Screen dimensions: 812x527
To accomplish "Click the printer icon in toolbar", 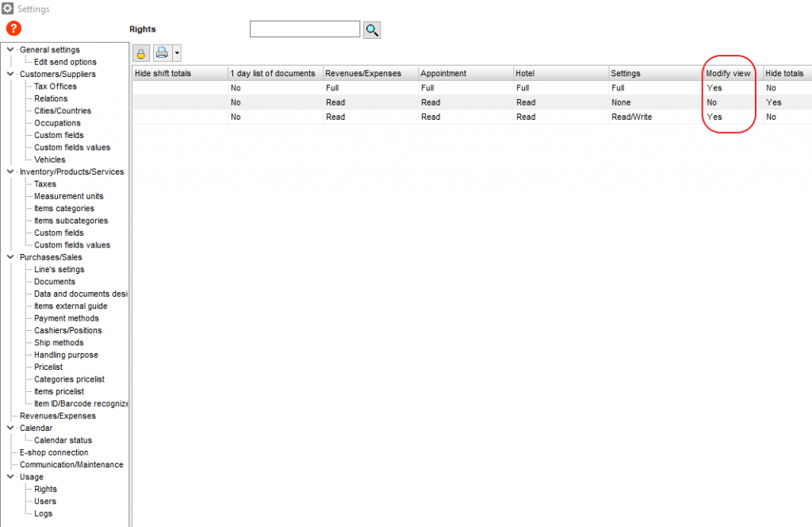I will pos(163,54).
